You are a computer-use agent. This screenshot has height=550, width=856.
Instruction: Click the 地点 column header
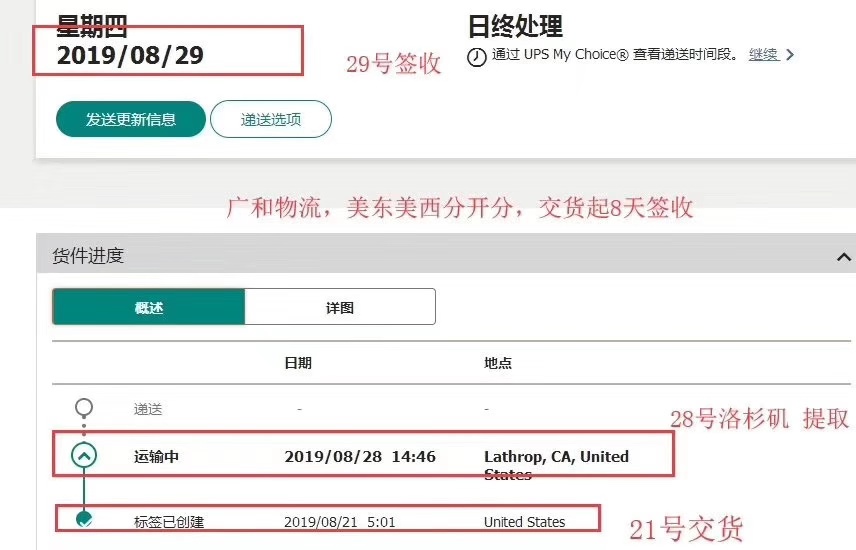pyautogui.click(x=498, y=363)
